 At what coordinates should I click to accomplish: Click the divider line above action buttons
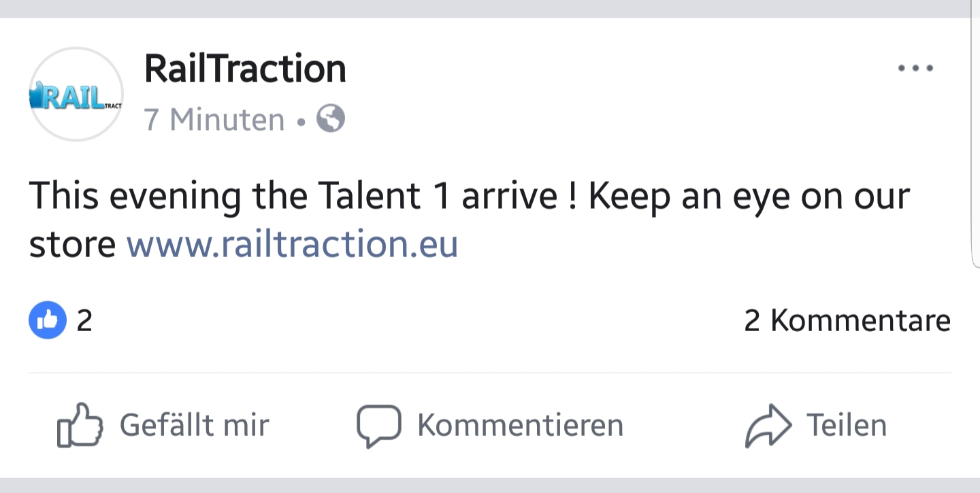490,373
